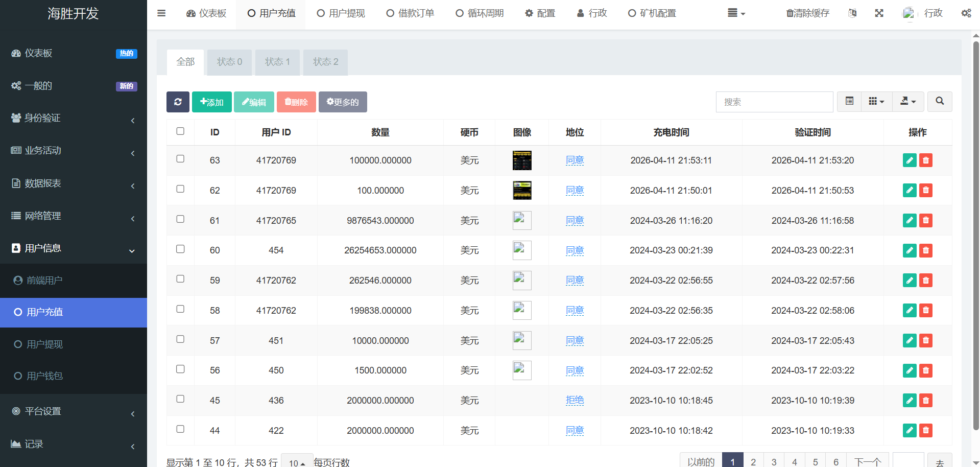Open the language translation icon

pyautogui.click(x=852, y=13)
